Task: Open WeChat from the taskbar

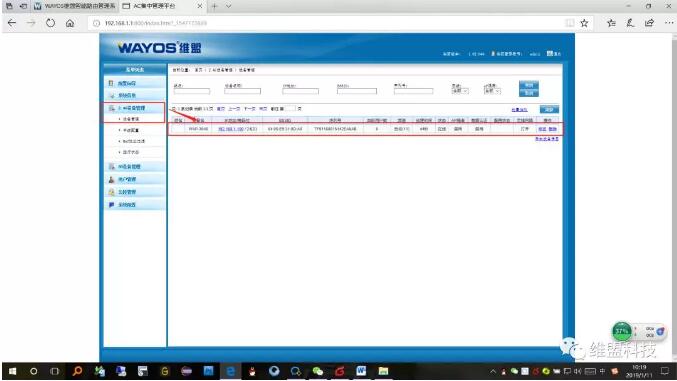Action: pos(318,371)
